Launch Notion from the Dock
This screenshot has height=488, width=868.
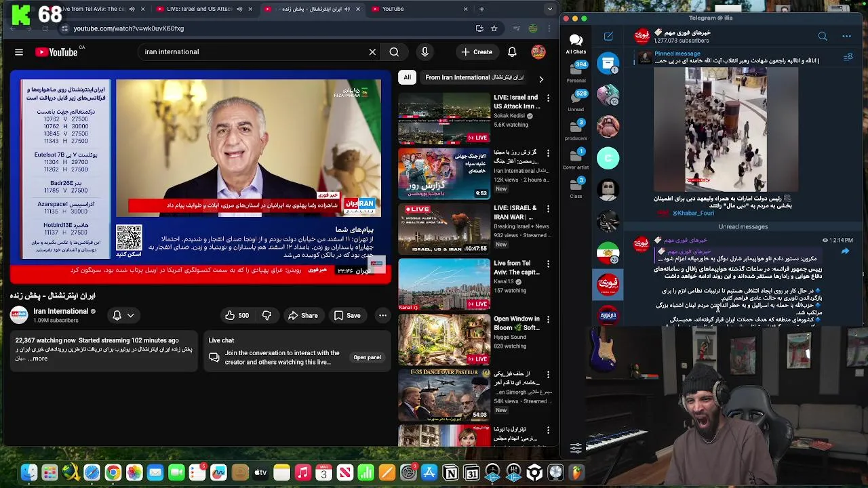(x=450, y=472)
